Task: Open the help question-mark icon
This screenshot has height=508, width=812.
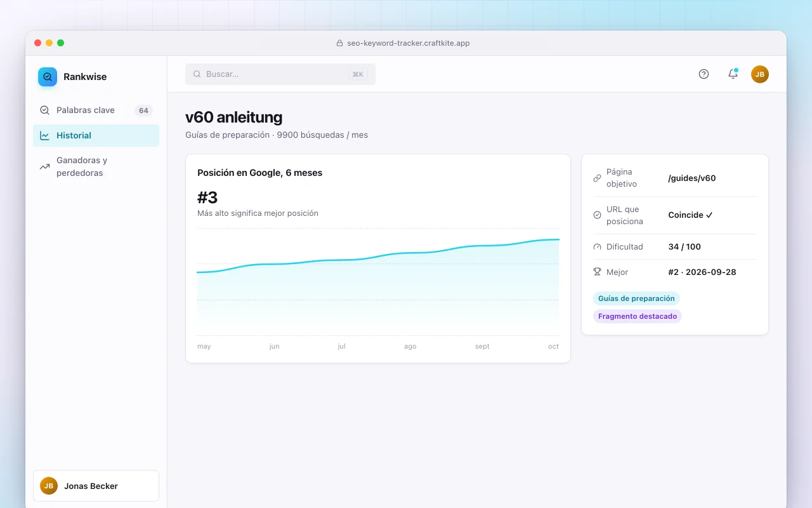Action: (704, 74)
